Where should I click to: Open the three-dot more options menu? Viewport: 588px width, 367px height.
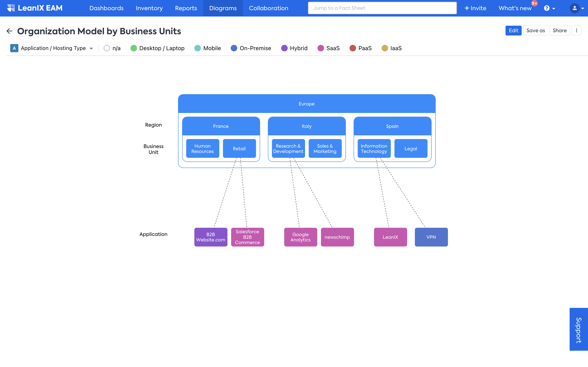pos(576,31)
